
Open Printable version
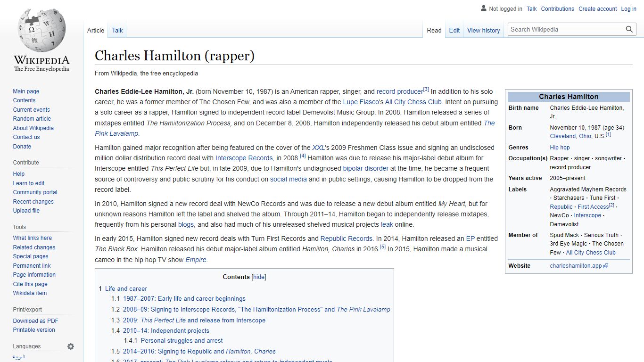[x=34, y=330]
